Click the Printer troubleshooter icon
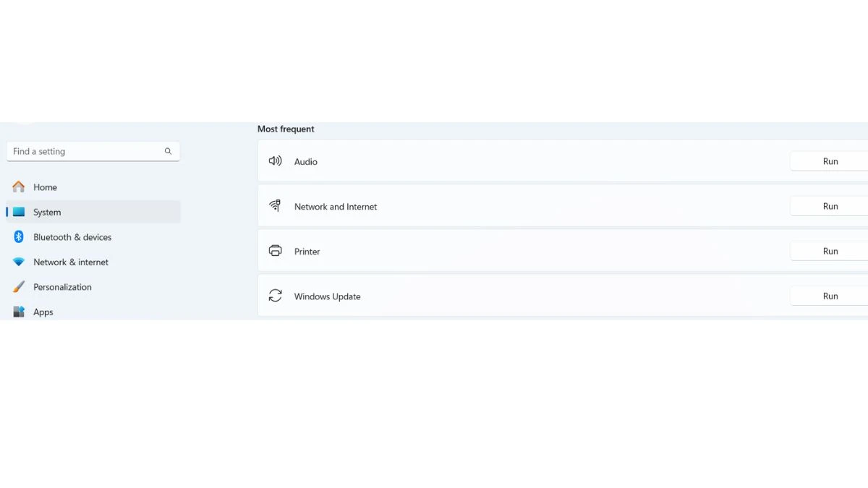This screenshot has height=488, width=868. 275,251
